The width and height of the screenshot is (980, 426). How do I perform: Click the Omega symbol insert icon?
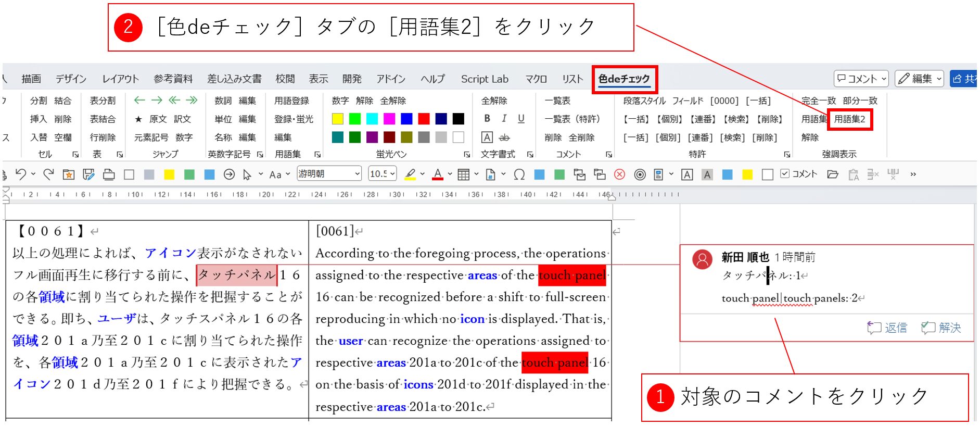[519, 175]
